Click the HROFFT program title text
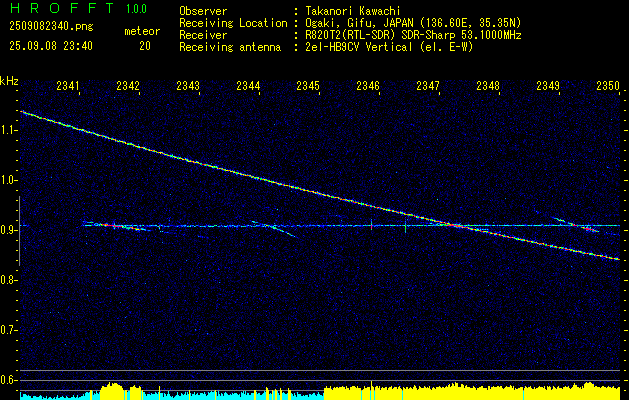The image size is (629, 400). [62, 8]
